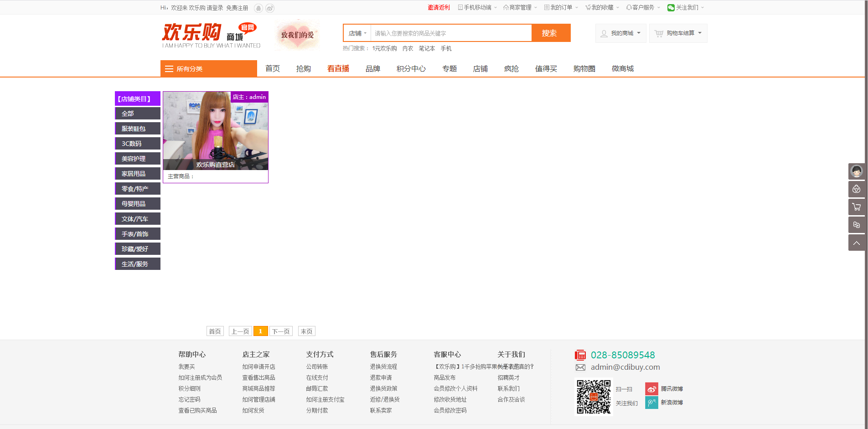868x429 pixels.
Task: Click hot search term 笔记本
Action: coord(427,48)
